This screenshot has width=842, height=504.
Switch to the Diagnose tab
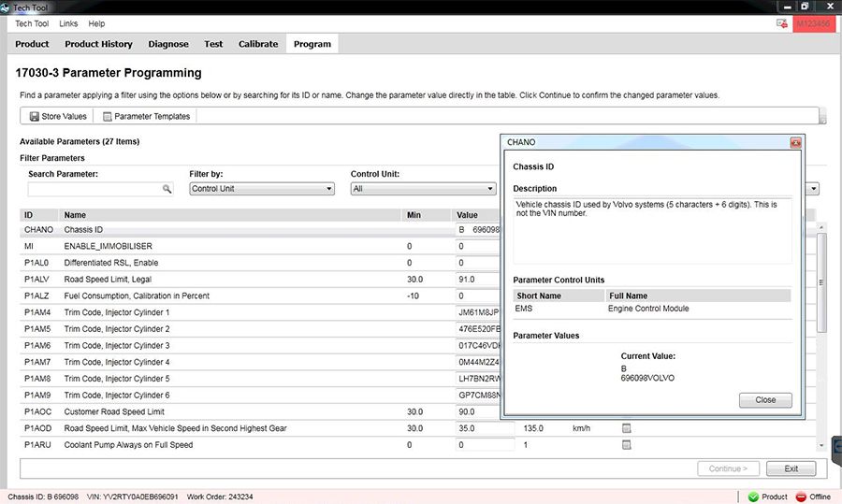point(168,44)
